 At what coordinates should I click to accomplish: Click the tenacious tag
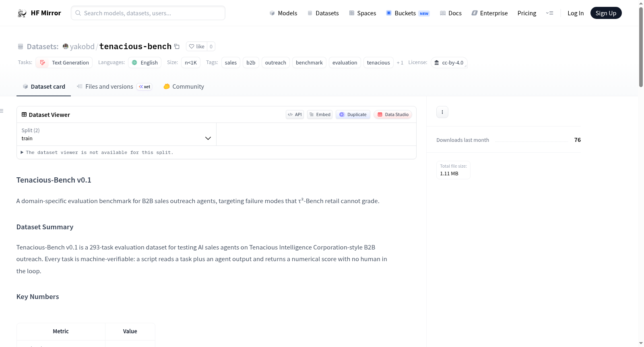click(378, 62)
